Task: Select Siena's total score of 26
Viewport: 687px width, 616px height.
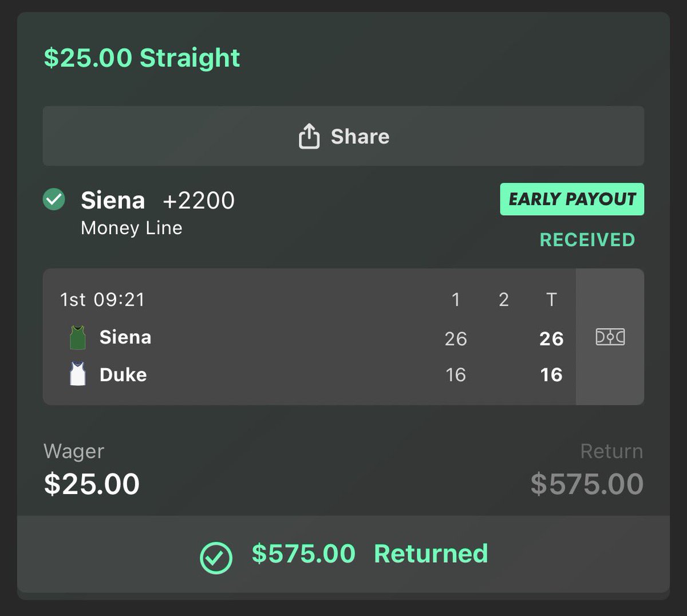Action: tap(551, 338)
